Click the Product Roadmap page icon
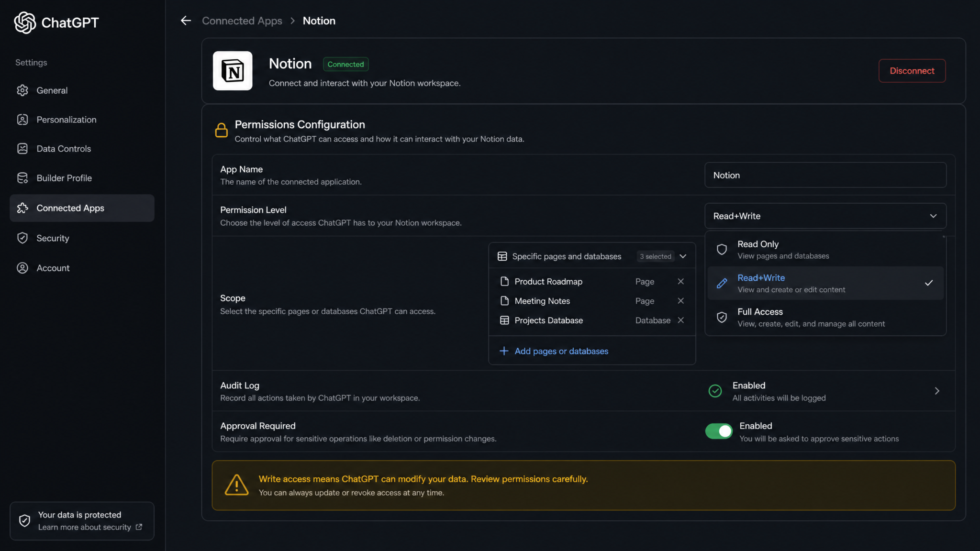 point(504,281)
